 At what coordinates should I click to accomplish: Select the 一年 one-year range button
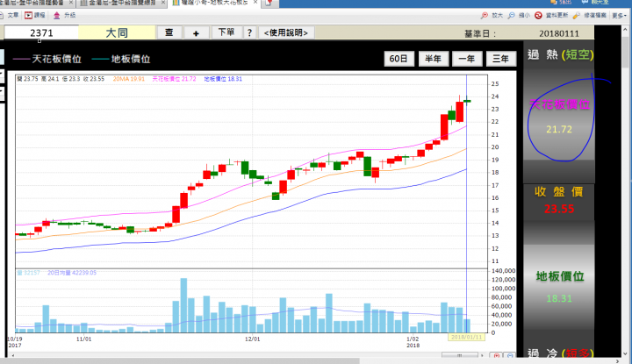tap(467, 59)
